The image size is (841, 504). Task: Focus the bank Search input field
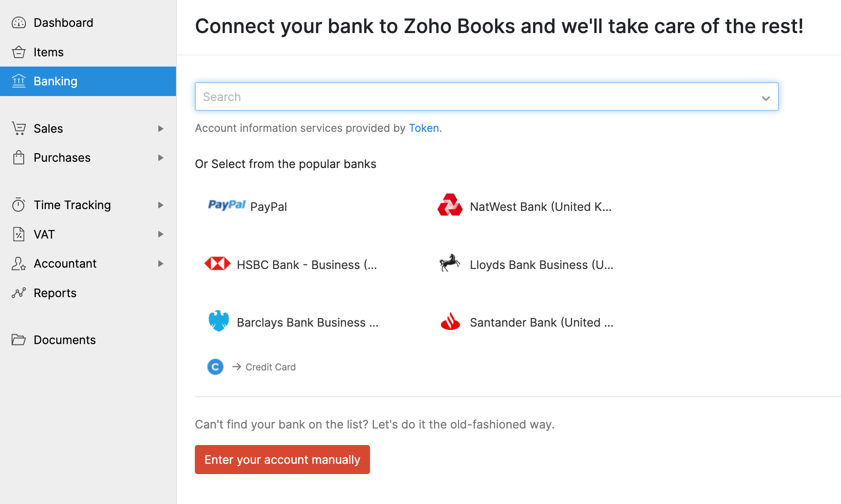[x=474, y=97]
